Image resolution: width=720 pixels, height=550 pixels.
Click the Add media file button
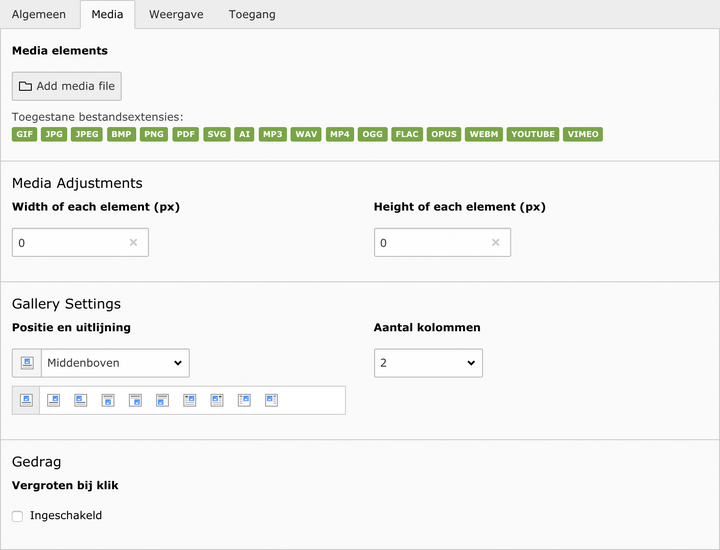(67, 86)
